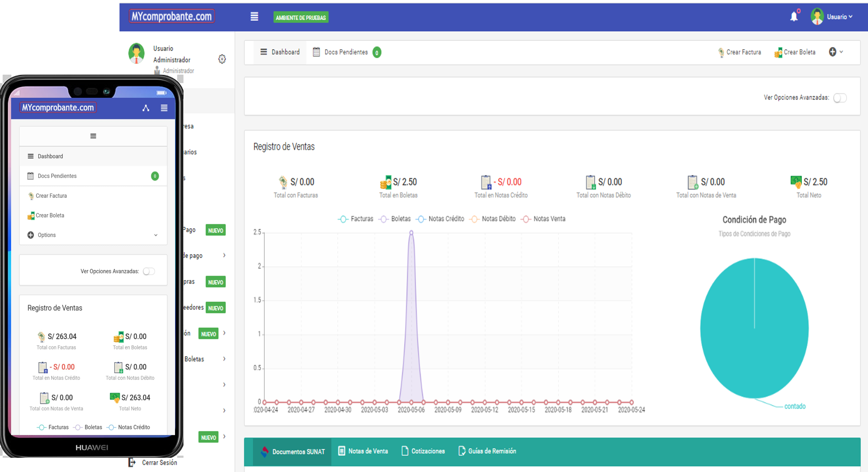The width and height of the screenshot is (868, 472).
Task: Open the hamburger menu in the phone header
Action: (164, 108)
